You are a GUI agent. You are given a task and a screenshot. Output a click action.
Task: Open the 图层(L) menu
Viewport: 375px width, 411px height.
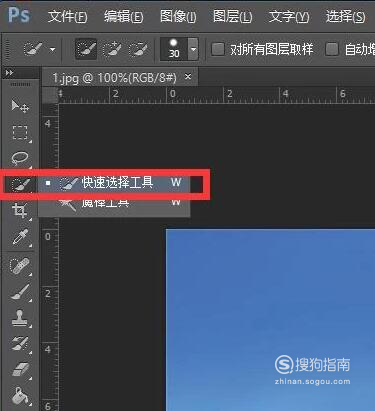pos(232,16)
